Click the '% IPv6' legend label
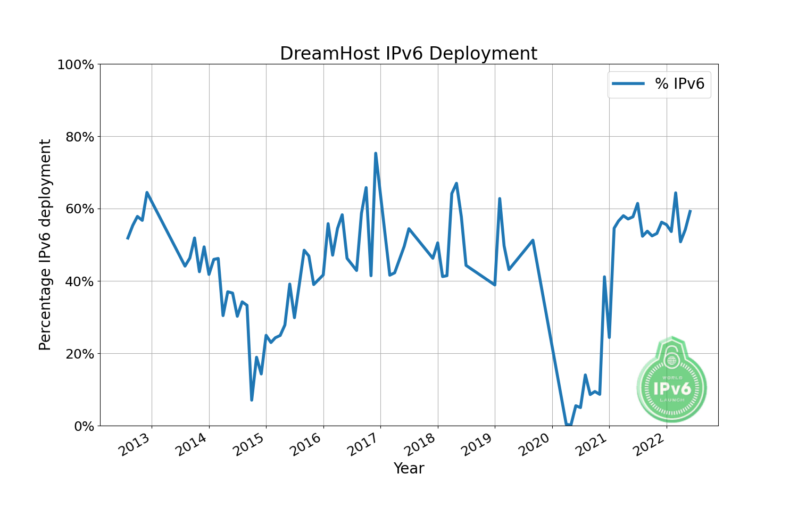The height and width of the screenshot is (532, 798). [x=679, y=84]
